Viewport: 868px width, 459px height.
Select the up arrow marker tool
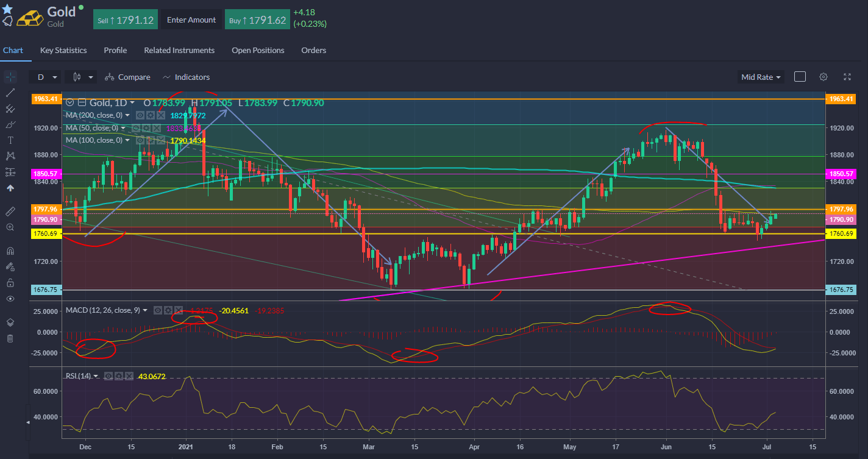coord(10,188)
